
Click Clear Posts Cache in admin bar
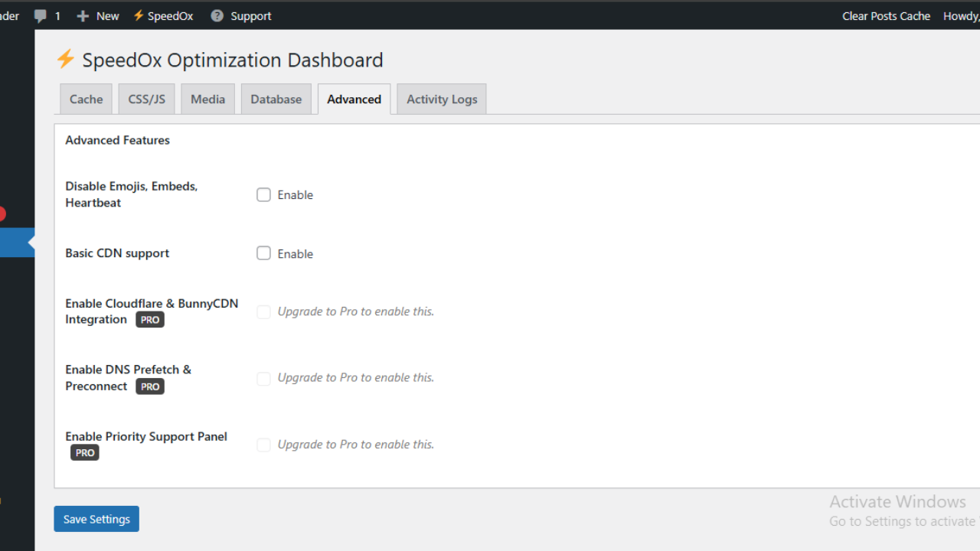coord(886,16)
